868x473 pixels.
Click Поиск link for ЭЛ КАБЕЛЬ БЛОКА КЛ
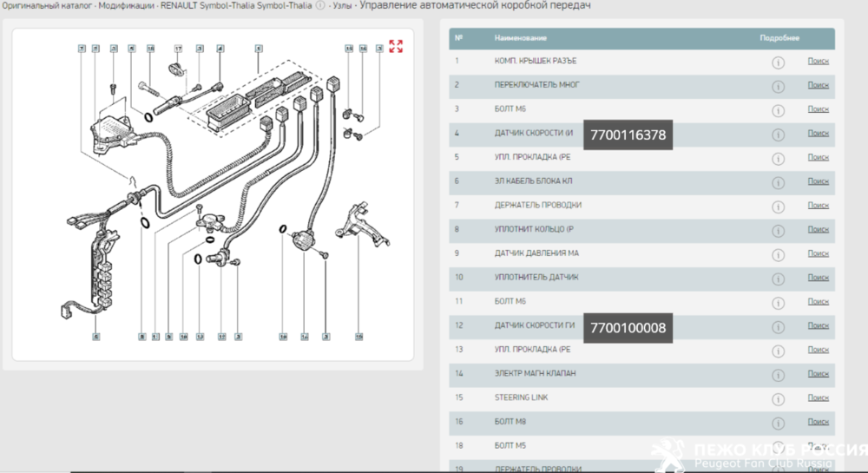(818, 181)
